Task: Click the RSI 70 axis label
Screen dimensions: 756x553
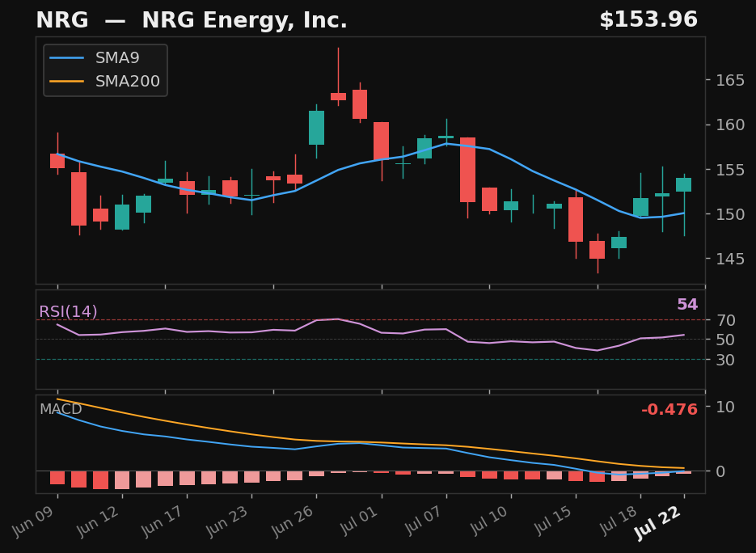Action: 725,320
